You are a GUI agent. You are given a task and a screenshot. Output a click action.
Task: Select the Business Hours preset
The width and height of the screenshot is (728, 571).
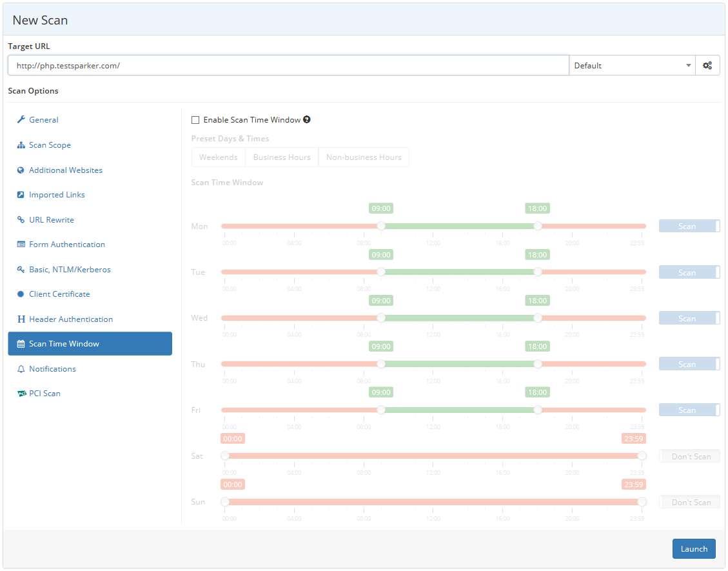pyautogui.click(x=282, y=157)
